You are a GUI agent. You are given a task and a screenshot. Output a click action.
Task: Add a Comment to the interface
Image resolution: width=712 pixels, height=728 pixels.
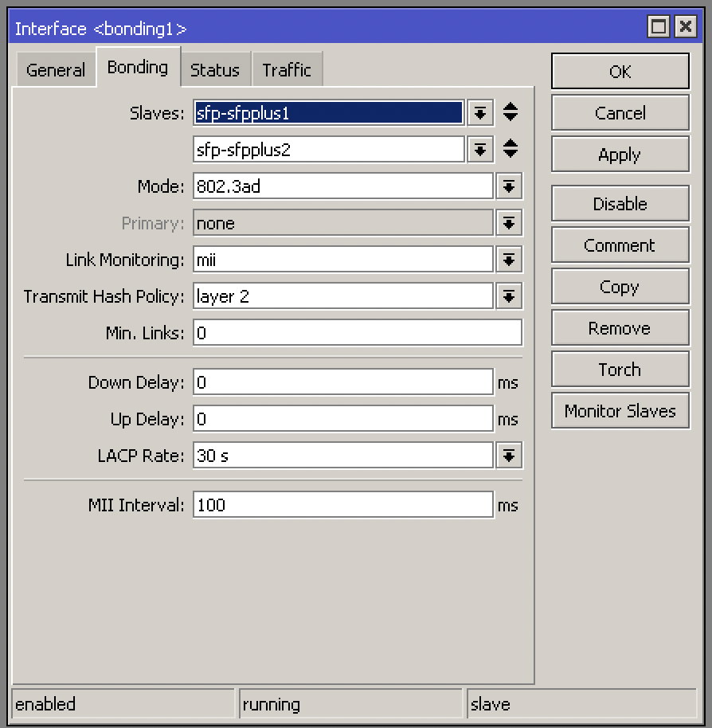[620, 245]
